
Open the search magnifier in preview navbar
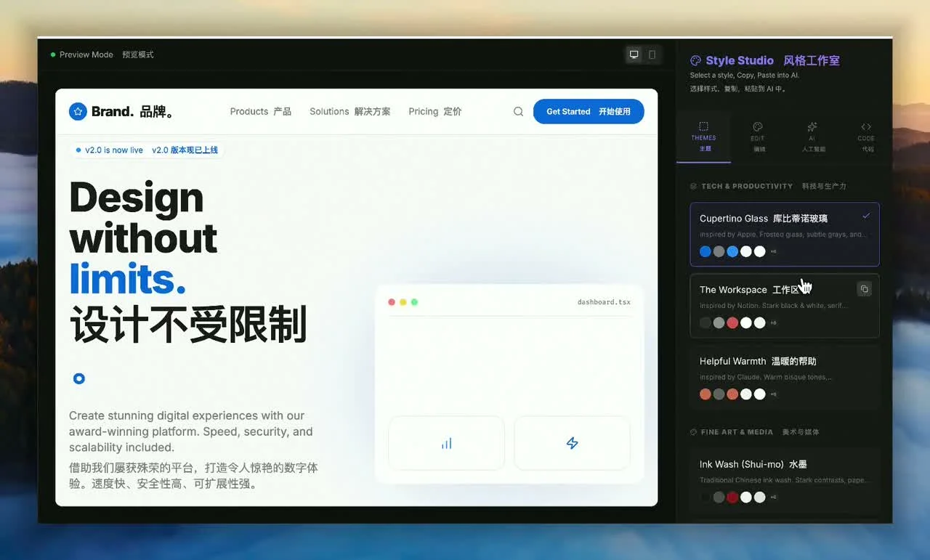coord(518,111)
